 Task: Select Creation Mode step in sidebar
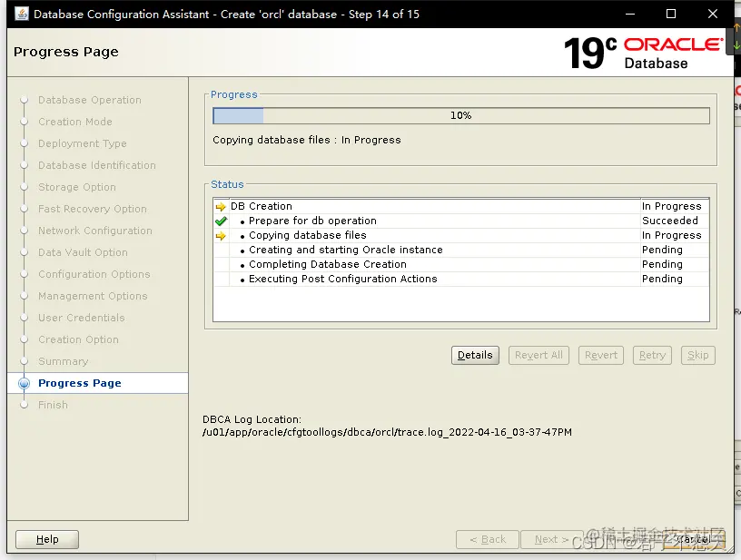(75, 122)
